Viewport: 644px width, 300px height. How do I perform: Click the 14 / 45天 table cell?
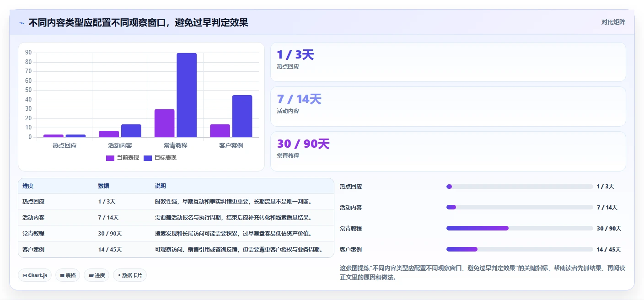point(110,250)
